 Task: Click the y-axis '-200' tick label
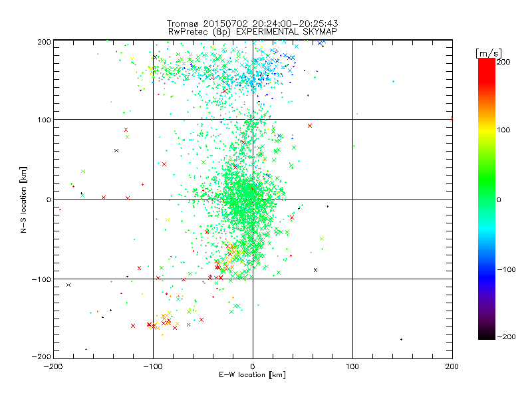tap(41, 356)
